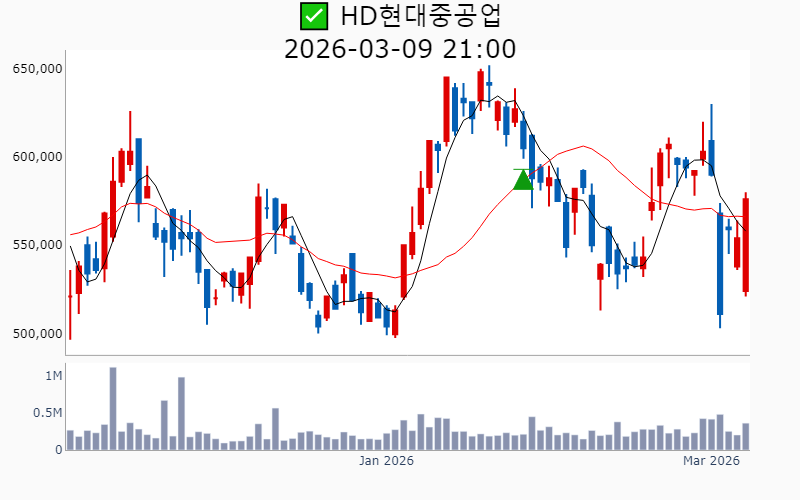Click the 1M volume axis label
Image resolution: width=800 pixels, height=500 pixels.
[54, 376]
